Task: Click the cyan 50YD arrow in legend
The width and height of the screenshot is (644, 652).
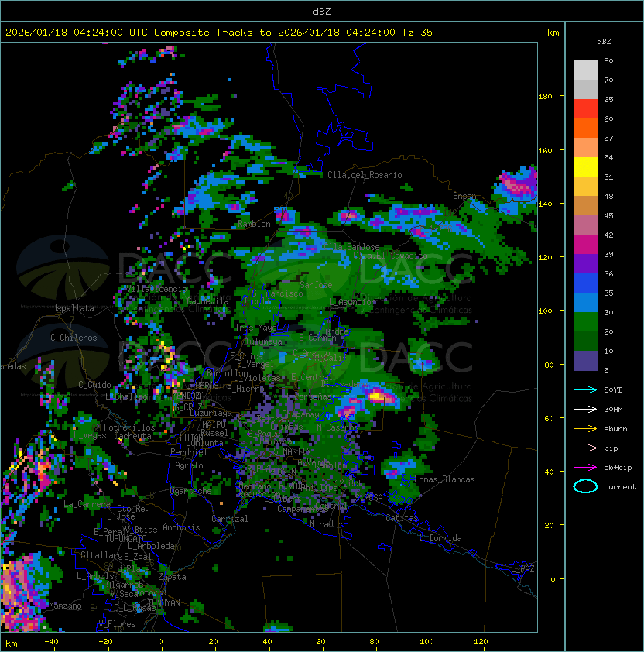Action: tap(585, 389)
